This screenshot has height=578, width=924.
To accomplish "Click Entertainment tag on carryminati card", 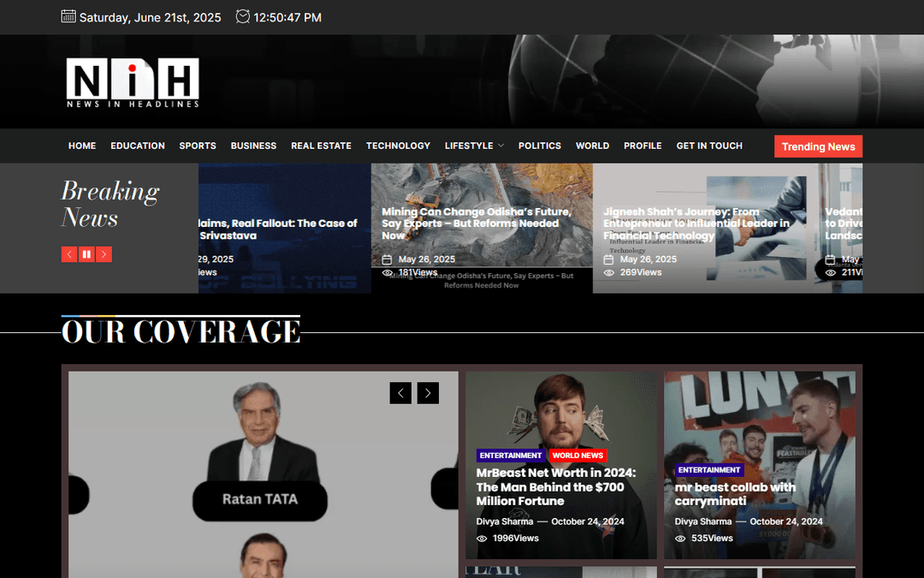I will click(x=709, y=470).
